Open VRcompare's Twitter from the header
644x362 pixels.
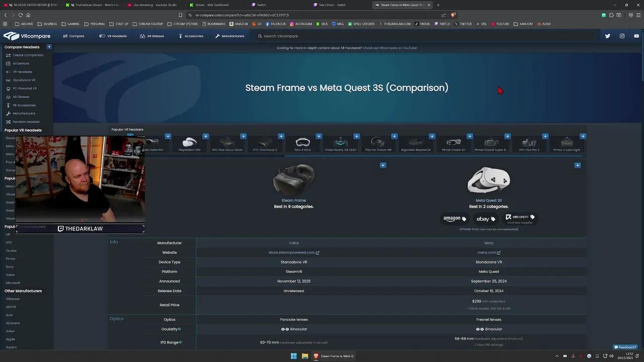[x=607, y=36]
